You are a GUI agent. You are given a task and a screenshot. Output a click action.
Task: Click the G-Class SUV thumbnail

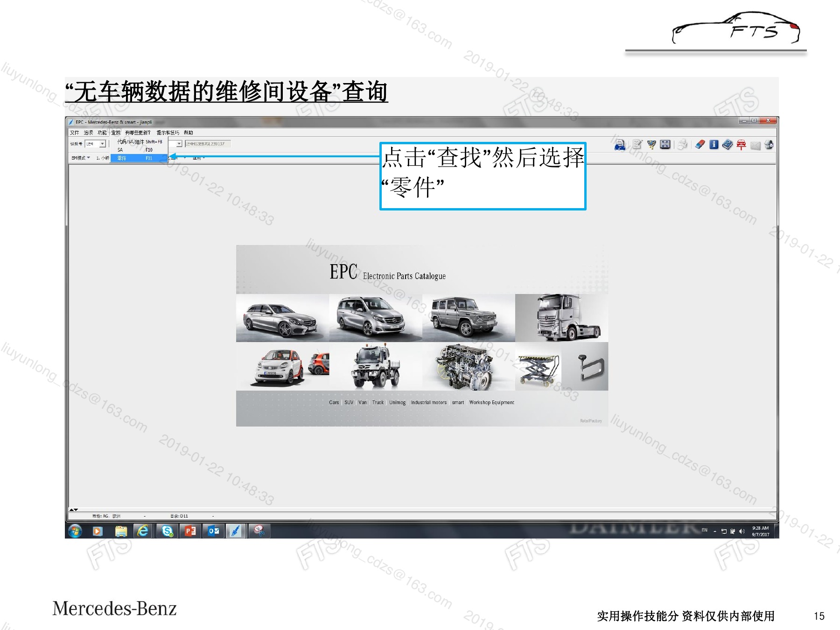point(469,318)
